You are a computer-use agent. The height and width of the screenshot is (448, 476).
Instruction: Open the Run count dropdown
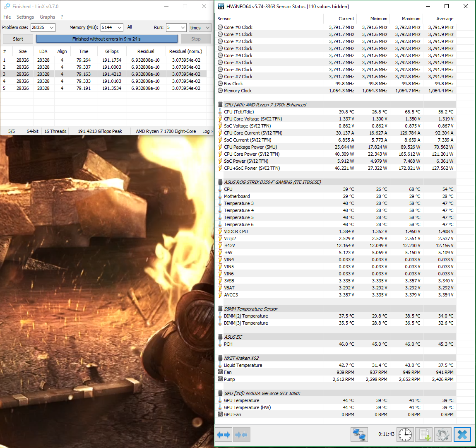pos(183,27)
